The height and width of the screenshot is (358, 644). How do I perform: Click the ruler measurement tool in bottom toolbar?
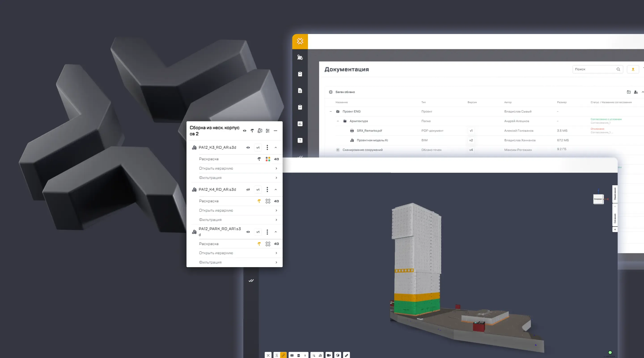pos(347,355)
